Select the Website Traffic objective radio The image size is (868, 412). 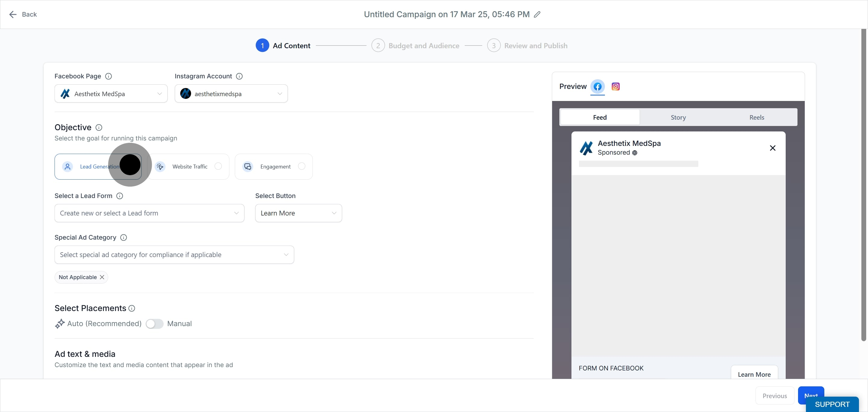218,166
